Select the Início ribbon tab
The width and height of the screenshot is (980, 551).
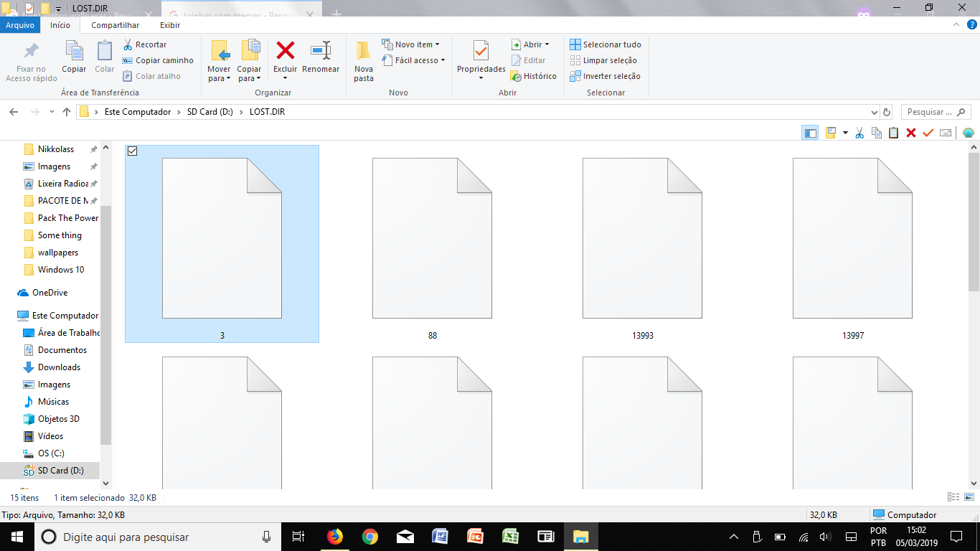coord(60,25)
